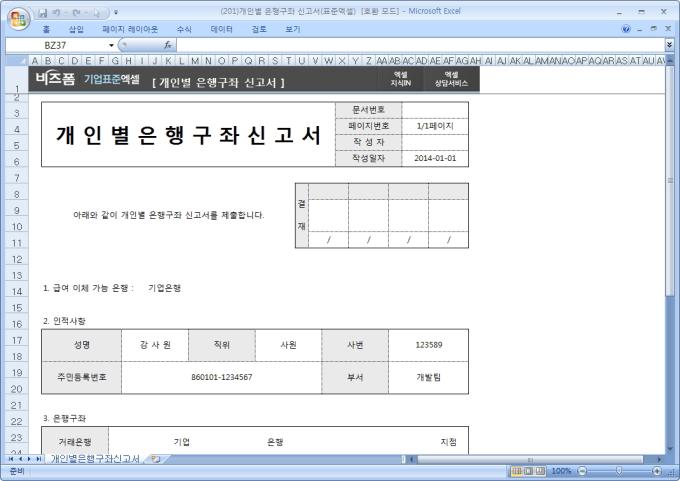Open the Customize Quick Access Toolbar arrow
This screenshot has height=481, width=680.
pos(116,13)
